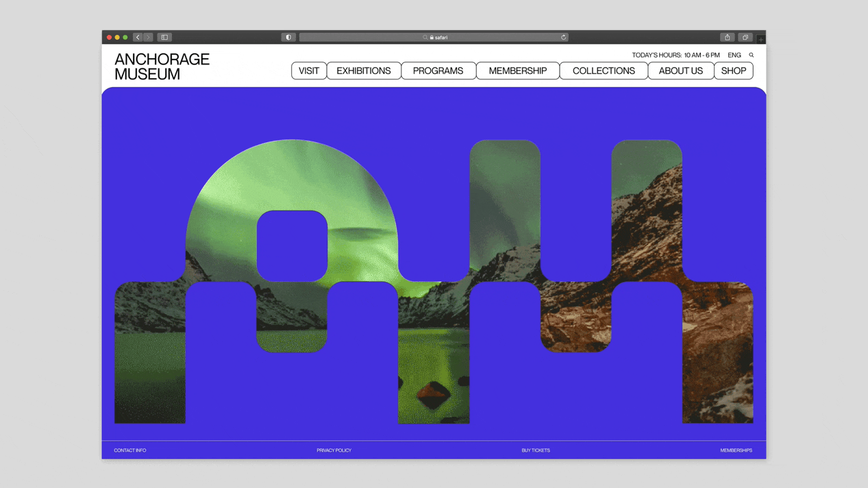Click the privacy shield icon in toolbar

(288, 37)
